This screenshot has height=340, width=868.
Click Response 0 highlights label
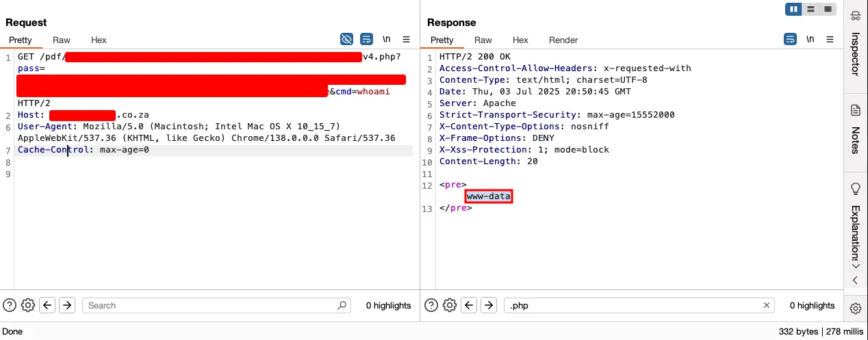click(812, 305)
